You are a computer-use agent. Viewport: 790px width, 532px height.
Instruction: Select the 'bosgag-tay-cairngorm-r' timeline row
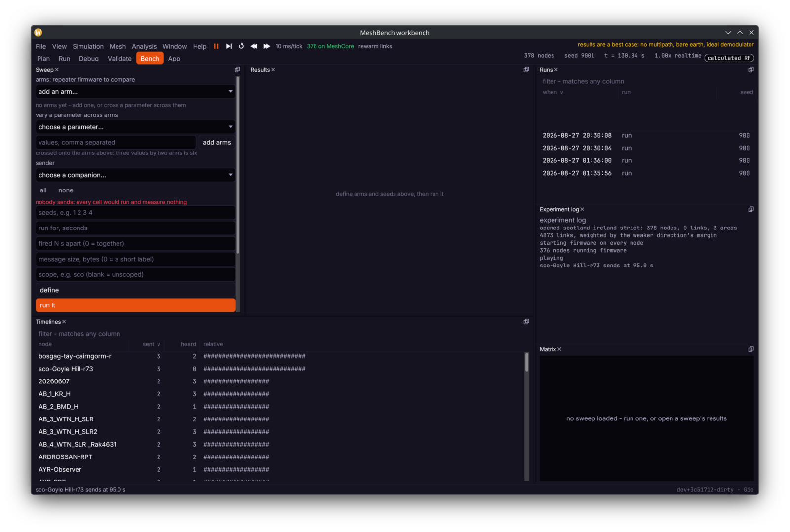pyautogui.click(x=279, y=356)
